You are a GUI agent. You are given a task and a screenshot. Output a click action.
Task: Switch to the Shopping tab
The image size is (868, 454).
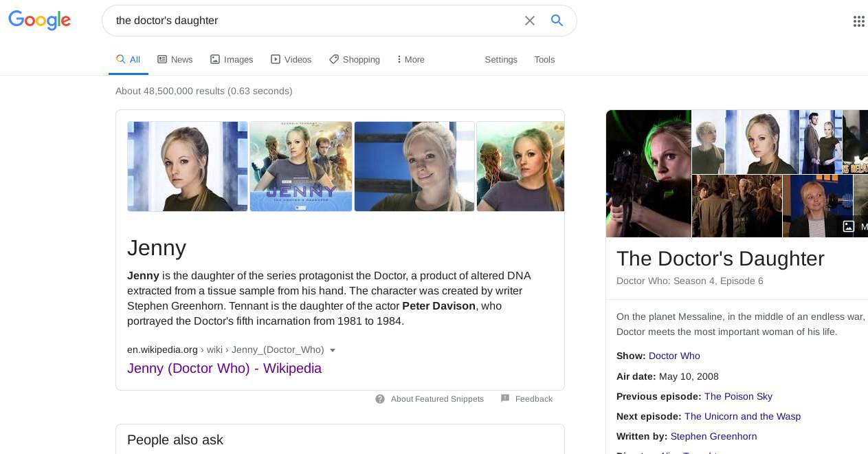tap(355, 60)
